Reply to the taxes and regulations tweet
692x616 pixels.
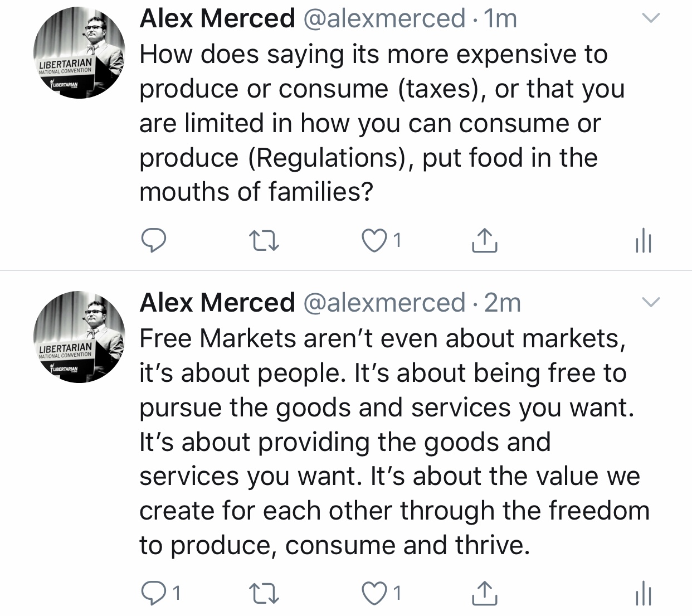click(x=153, y=241)
